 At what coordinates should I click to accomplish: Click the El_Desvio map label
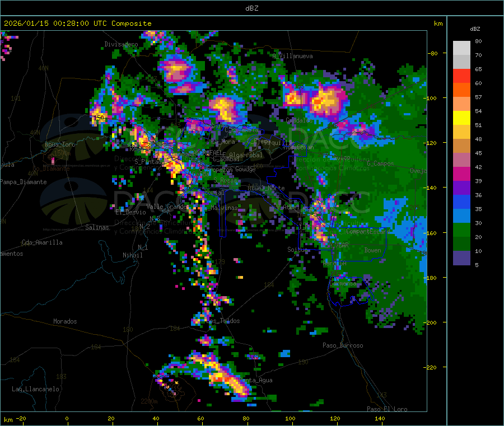tap(130, 212)
